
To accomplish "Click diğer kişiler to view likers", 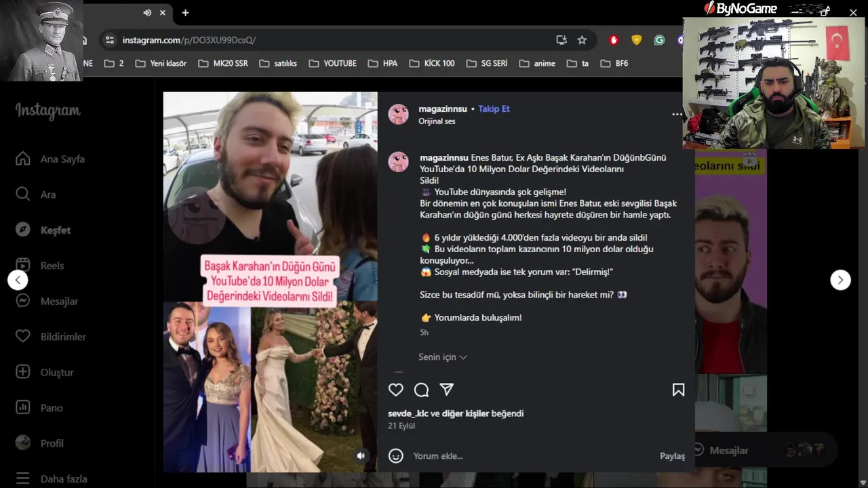I will pyautogui.click(x=465, y=413).
